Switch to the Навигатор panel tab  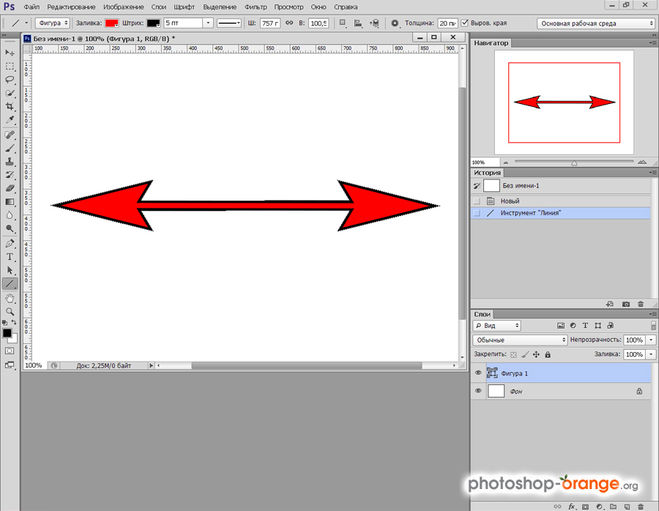491,43
